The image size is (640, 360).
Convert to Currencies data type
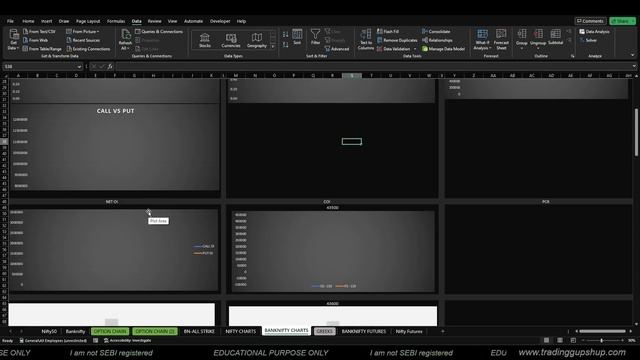click(231, 40)
